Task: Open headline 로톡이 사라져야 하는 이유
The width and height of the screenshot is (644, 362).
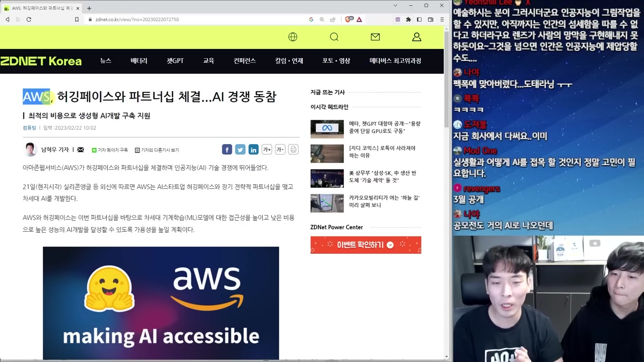Action: (382, 152)
